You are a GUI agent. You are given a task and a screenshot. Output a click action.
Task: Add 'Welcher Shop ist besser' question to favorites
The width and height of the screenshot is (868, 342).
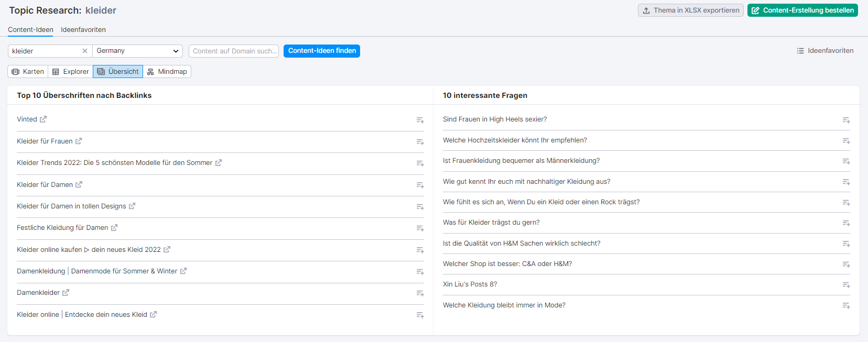pyautogui.click(x=846, y=264)
